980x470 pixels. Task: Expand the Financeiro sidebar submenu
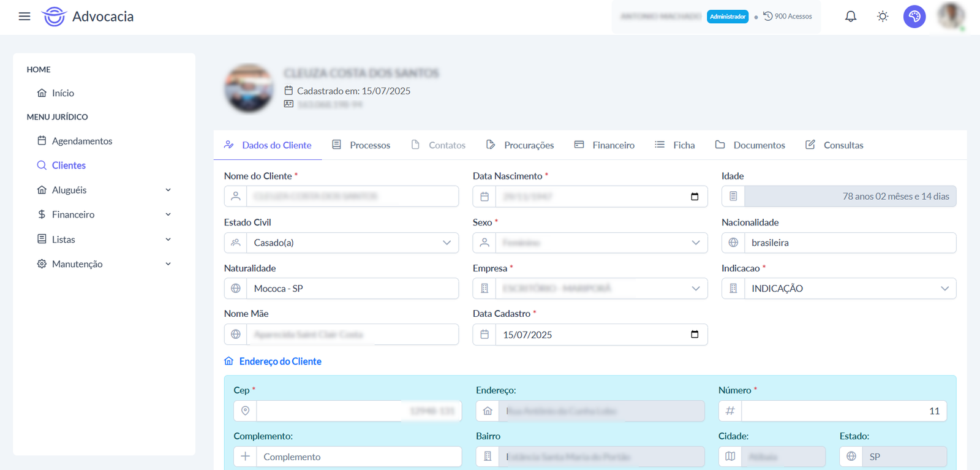tap(104, 214)
